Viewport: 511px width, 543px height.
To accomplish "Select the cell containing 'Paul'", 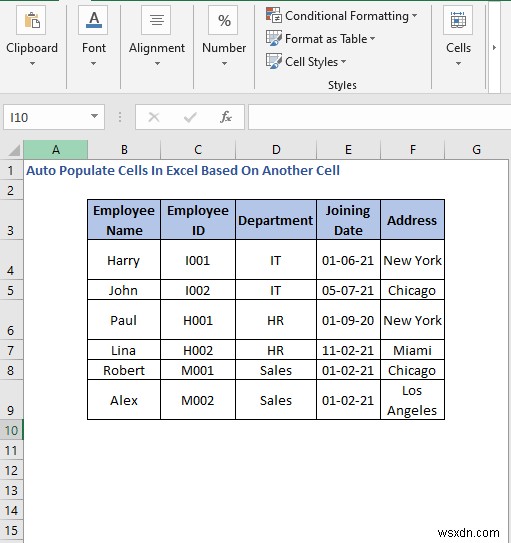I will tap(124, 320).
